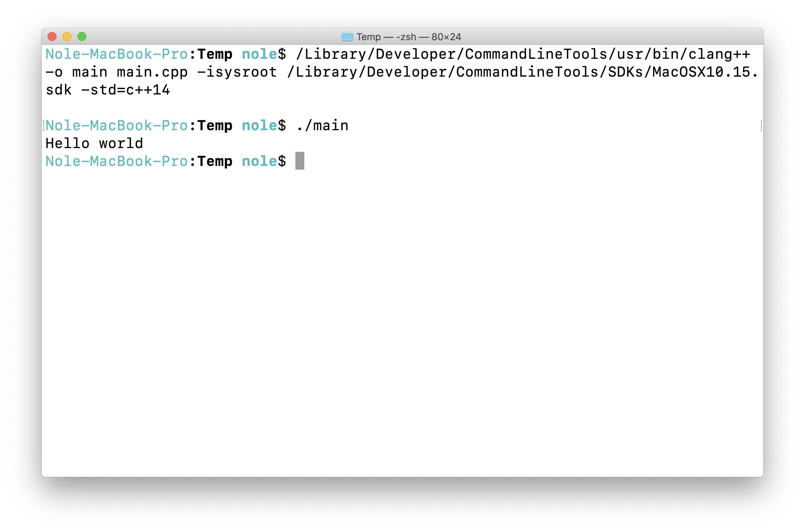Click the '-isysroot' flag in the command

coord(237,72)
